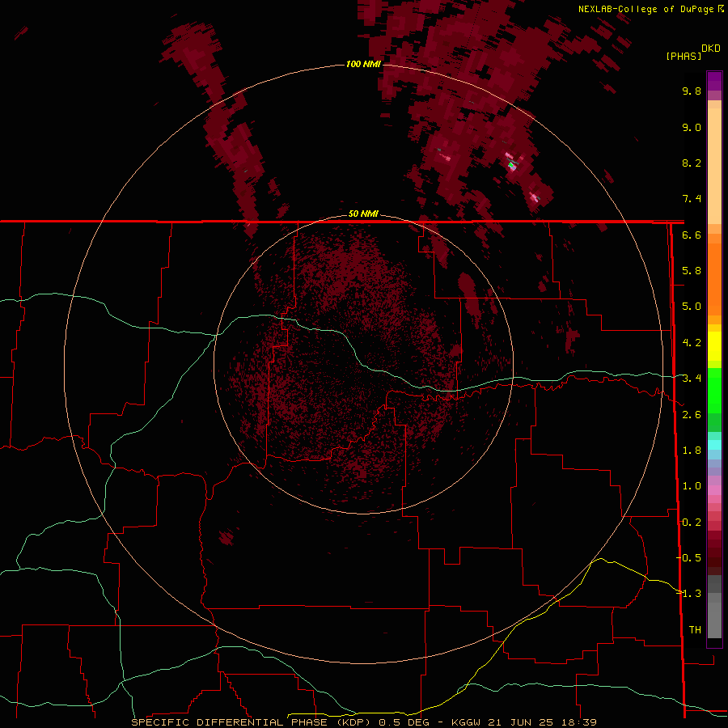728x728 pixels.
Task: Click the 18:39 timestamp in the caption
Action: 578,722
